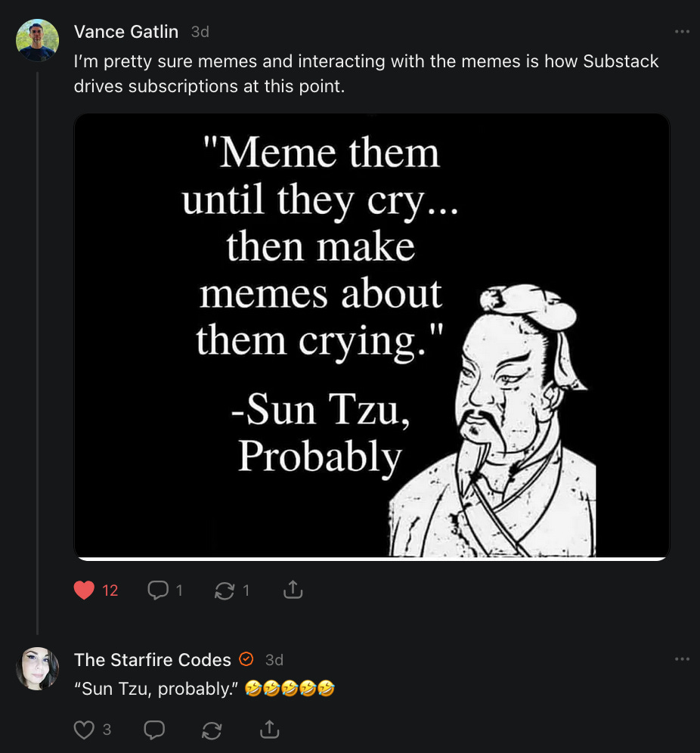
Task: Share Vance Gatlin's note
Action: (x=293, y=590)
